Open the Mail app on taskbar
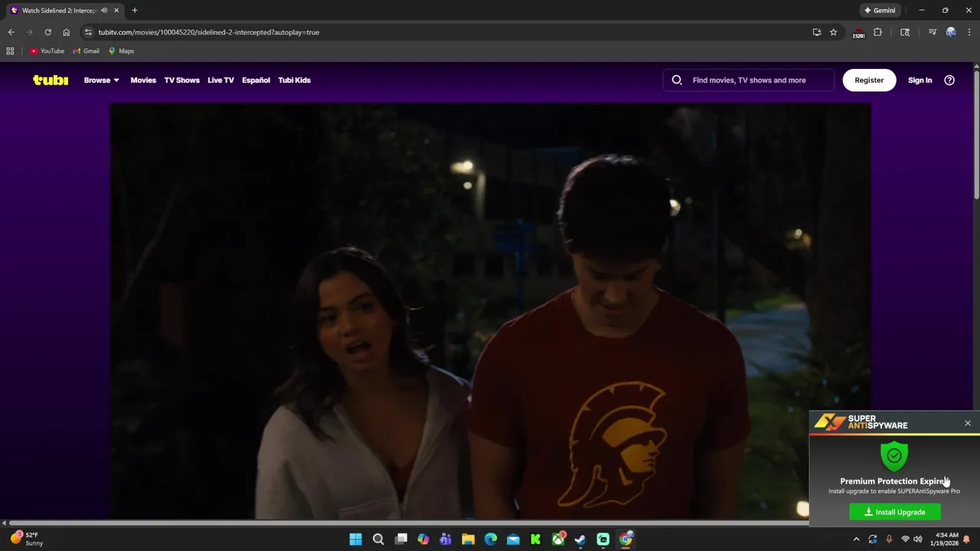Screen dimensions: 980x551 tap(513, 540)
